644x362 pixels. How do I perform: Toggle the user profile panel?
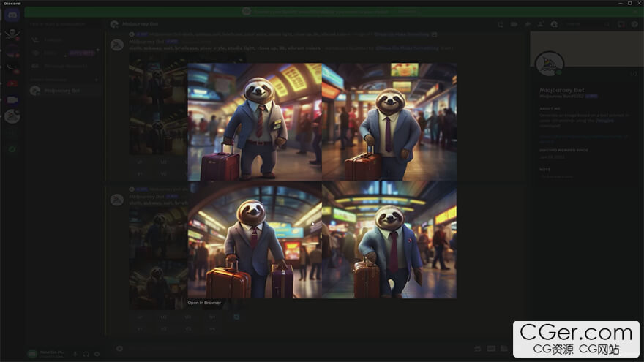[x=554, y=24]
